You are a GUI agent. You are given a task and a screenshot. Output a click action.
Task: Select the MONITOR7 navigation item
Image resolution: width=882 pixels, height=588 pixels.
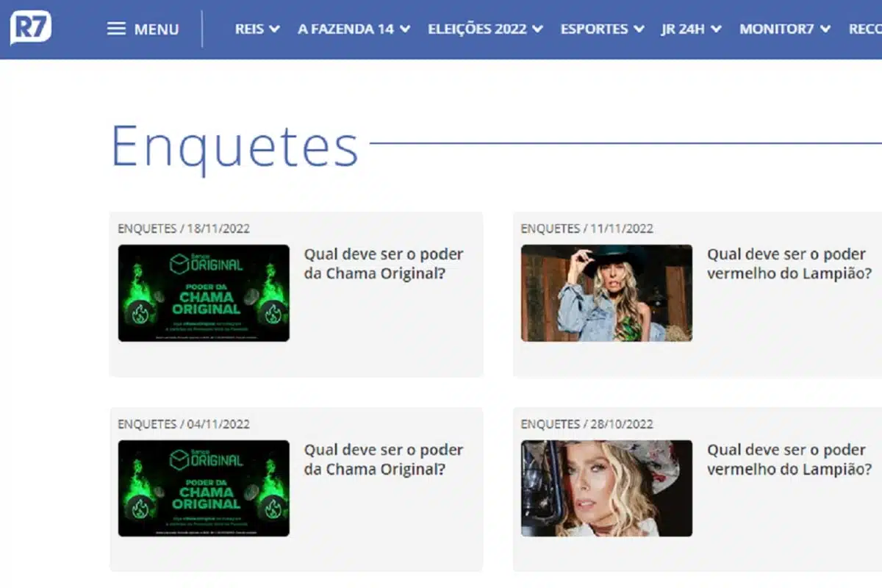784,29
